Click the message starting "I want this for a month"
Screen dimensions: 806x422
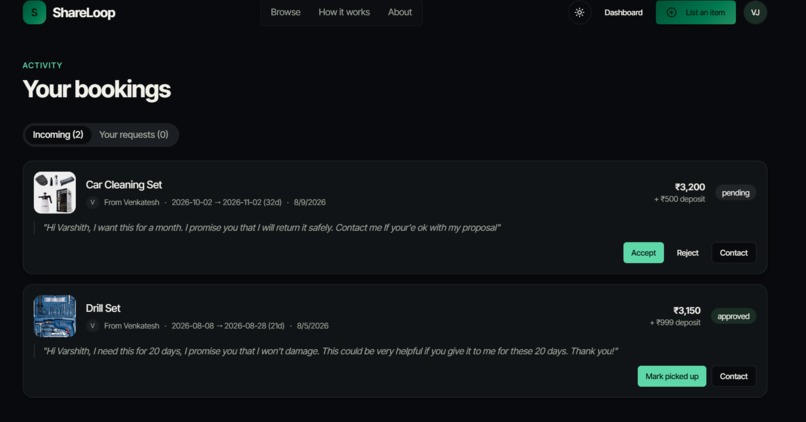pyautogui.click(x=271, y=228)
